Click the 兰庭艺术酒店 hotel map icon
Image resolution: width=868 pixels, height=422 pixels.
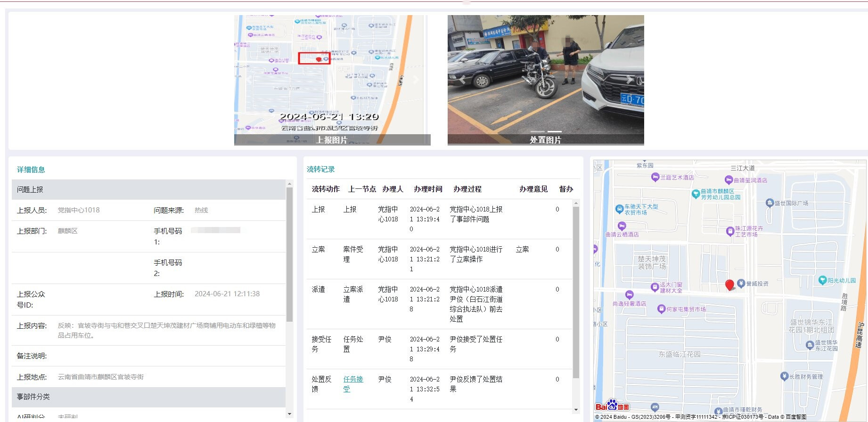[655, 177]
